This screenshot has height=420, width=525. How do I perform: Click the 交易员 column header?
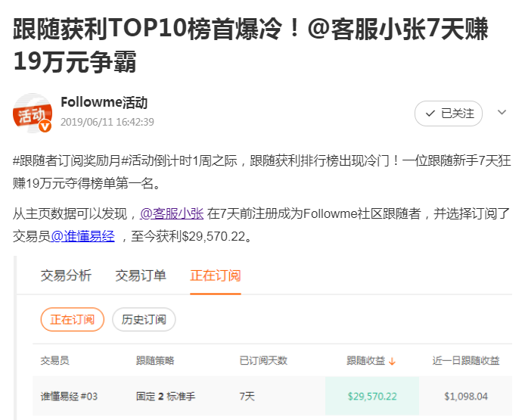tap(55, 360)
